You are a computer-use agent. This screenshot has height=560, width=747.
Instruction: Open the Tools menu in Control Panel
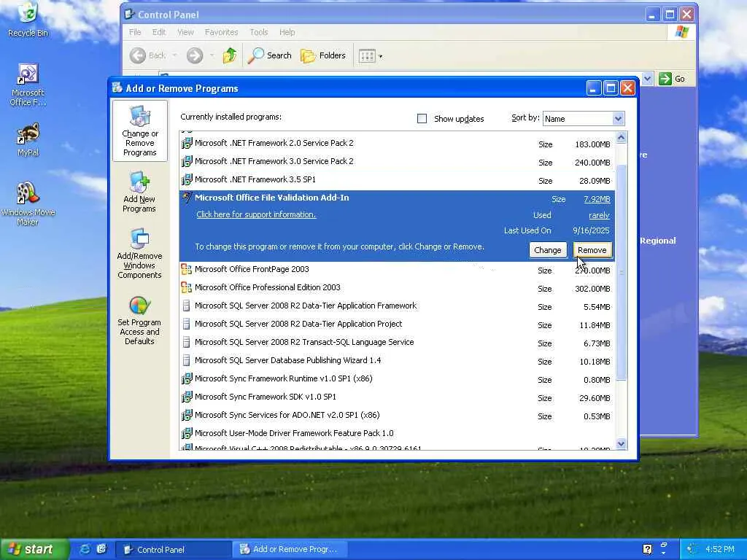point(259,32)
